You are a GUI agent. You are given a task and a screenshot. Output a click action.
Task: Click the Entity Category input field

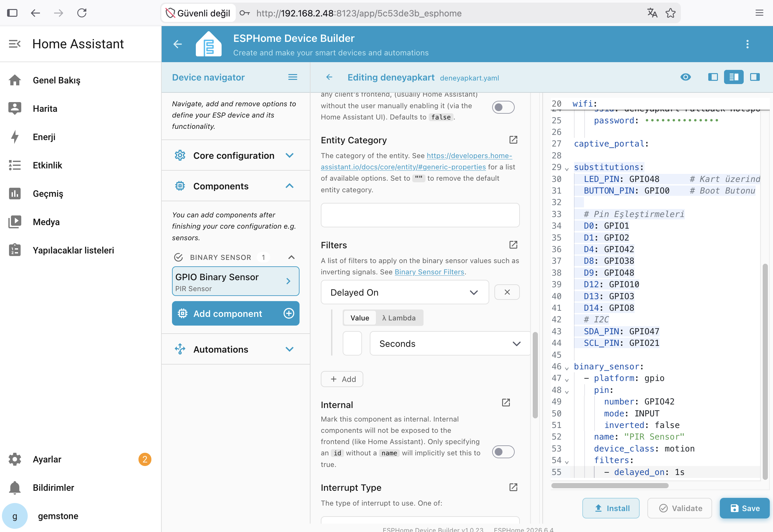click(x=420, y=215)
